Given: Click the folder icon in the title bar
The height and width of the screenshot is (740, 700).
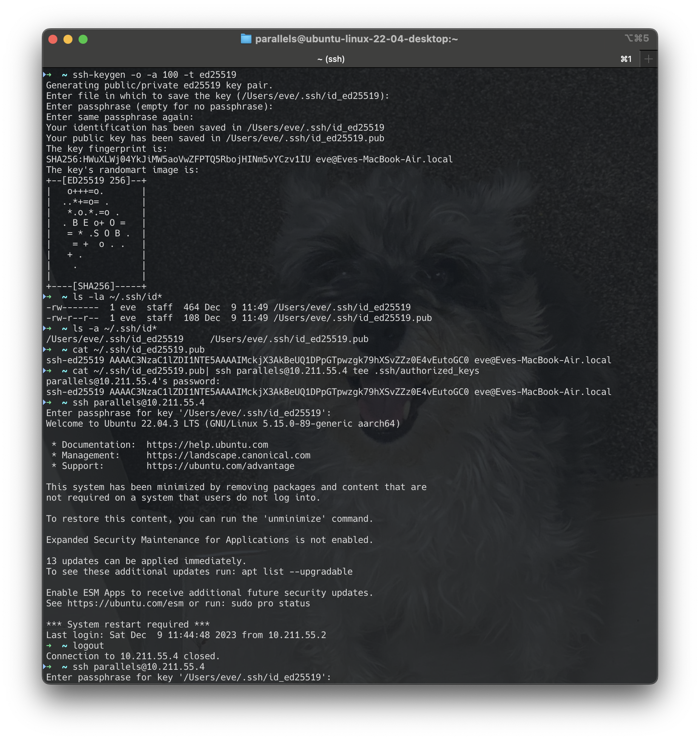Looking at the screenshot, I should coord(246,39).
